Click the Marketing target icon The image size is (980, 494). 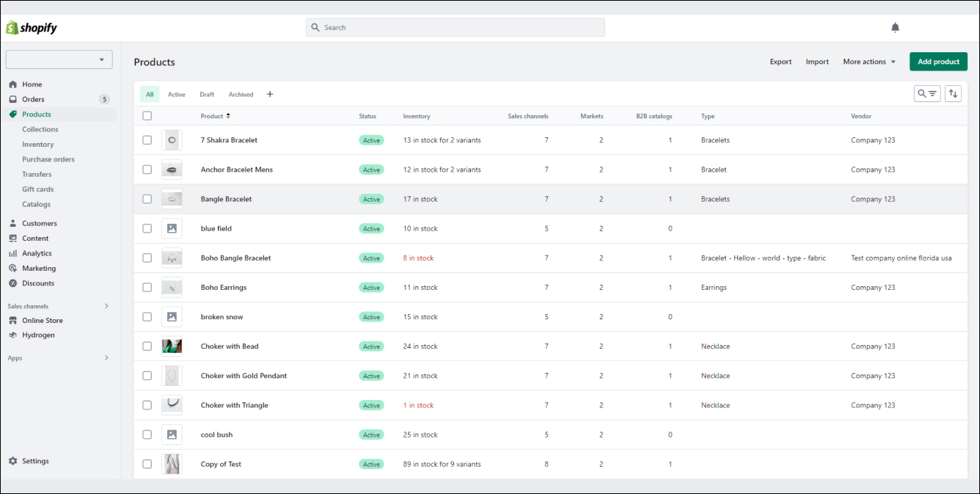pyautogui.click(x=12, y=269)
